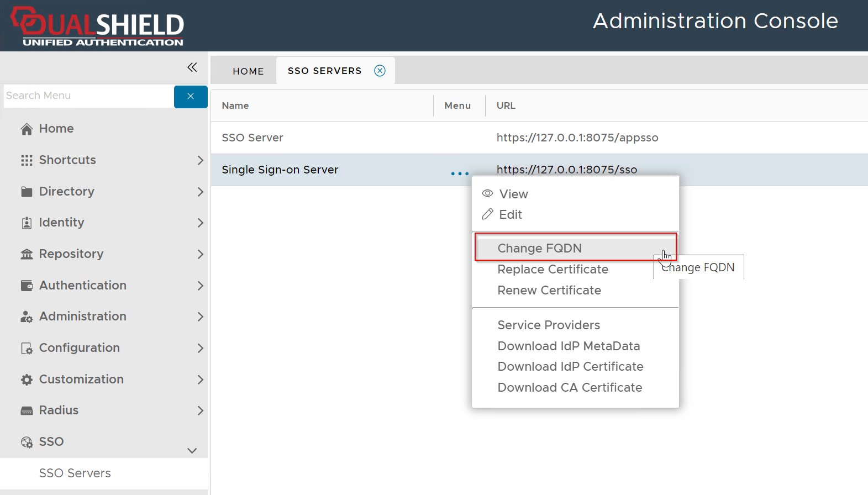Open SSO Servers in the sidebar
This screenshot has height=495, width=868.
point(75,473)
